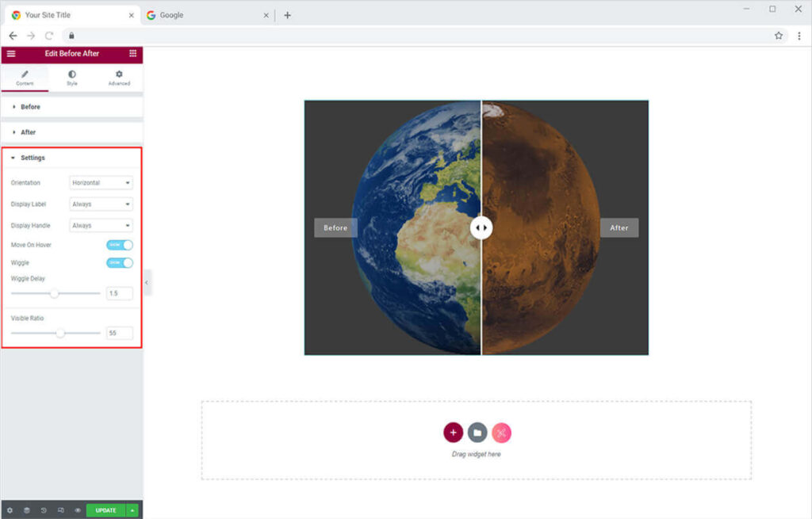Open template library folder button

477,433
